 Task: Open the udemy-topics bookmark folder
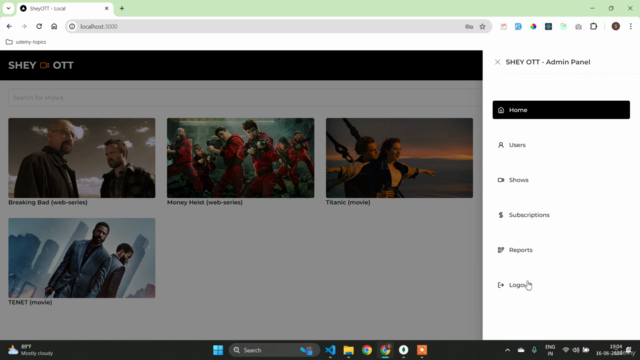[x=26, y=42]
